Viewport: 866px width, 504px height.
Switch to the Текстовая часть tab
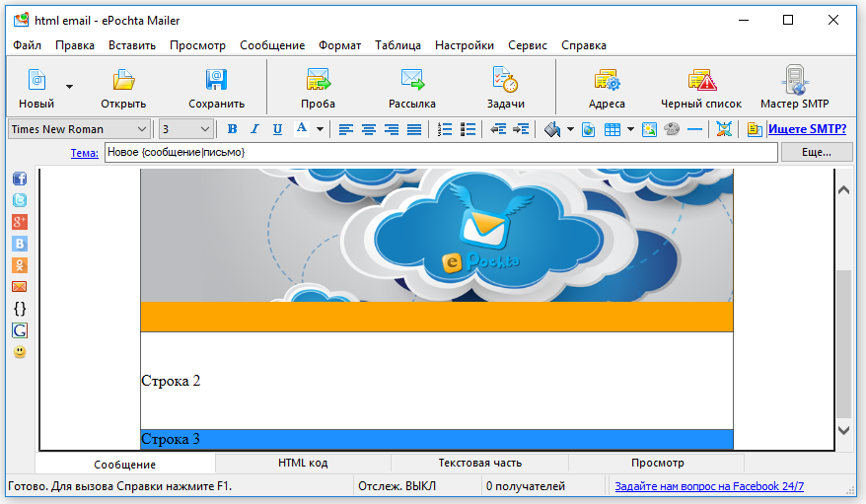coord(480,463)
